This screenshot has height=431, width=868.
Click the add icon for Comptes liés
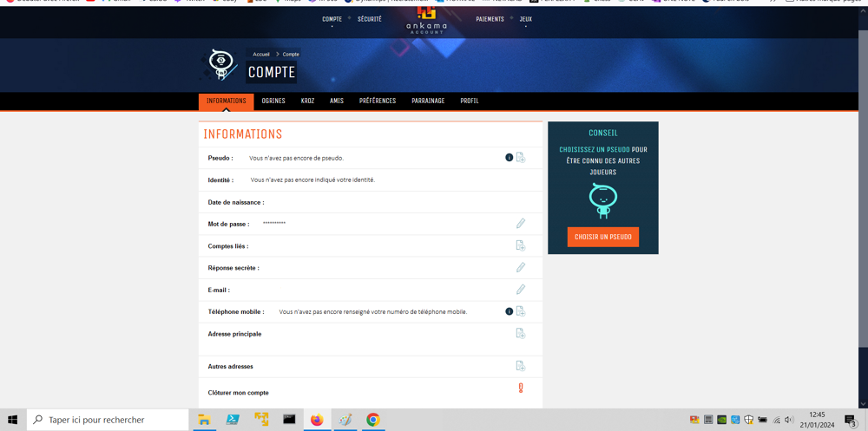tap(520, 245)
